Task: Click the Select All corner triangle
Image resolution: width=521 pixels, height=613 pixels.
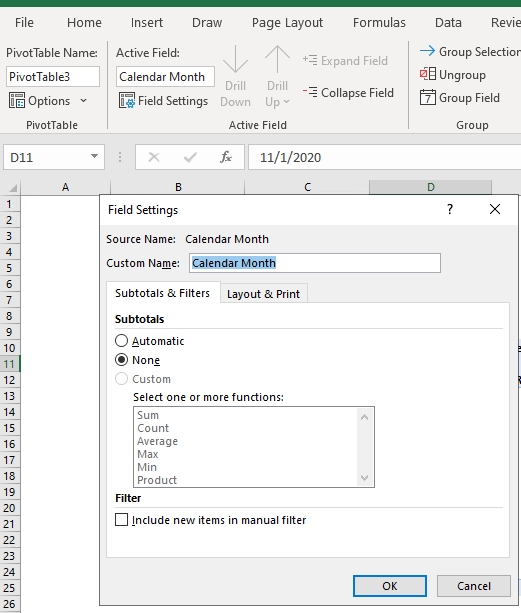Action: tap(12, 188)
